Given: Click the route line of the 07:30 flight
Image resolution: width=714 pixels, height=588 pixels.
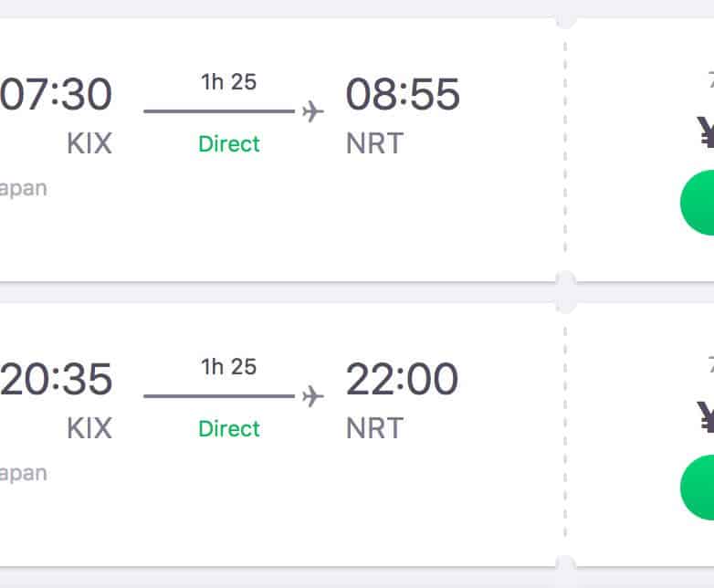Looking at the screenshot, I should 219,111.
